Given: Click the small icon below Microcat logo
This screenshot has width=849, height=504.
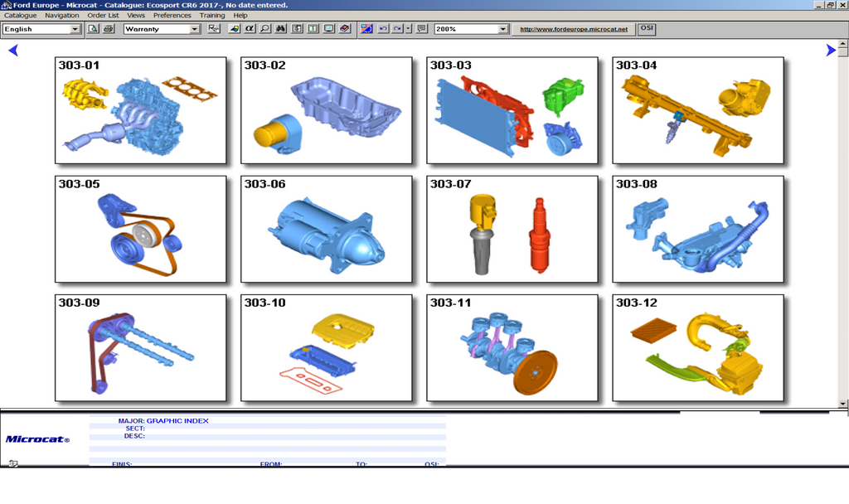Looking at the screenshot, I should pyautogui.click(x=13, y=463).
